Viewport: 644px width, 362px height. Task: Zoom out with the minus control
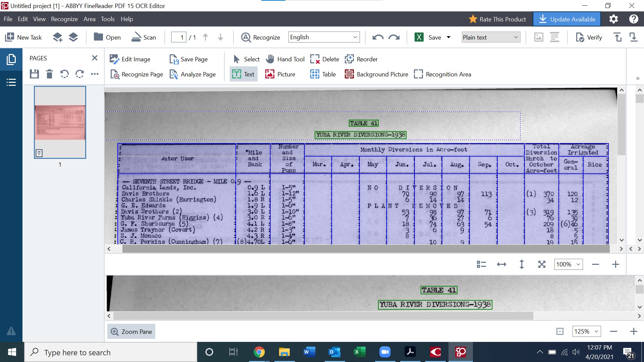tap(595, 264)
